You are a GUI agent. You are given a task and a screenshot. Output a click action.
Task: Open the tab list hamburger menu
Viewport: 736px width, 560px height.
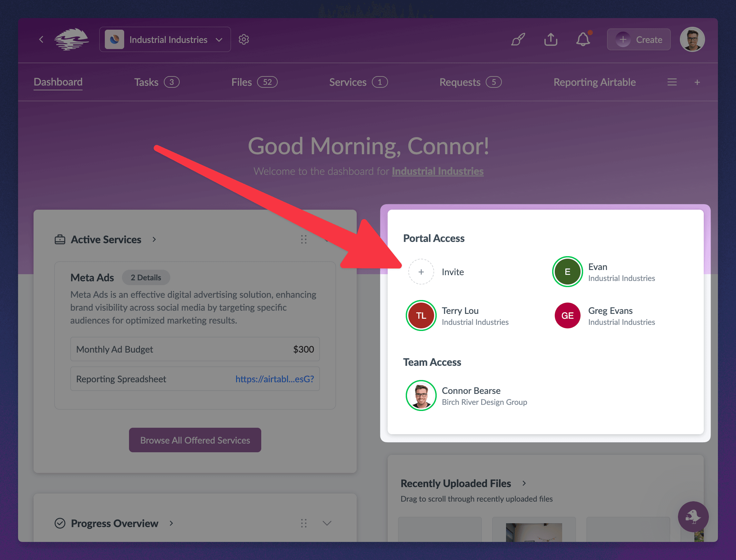[672, 82]
